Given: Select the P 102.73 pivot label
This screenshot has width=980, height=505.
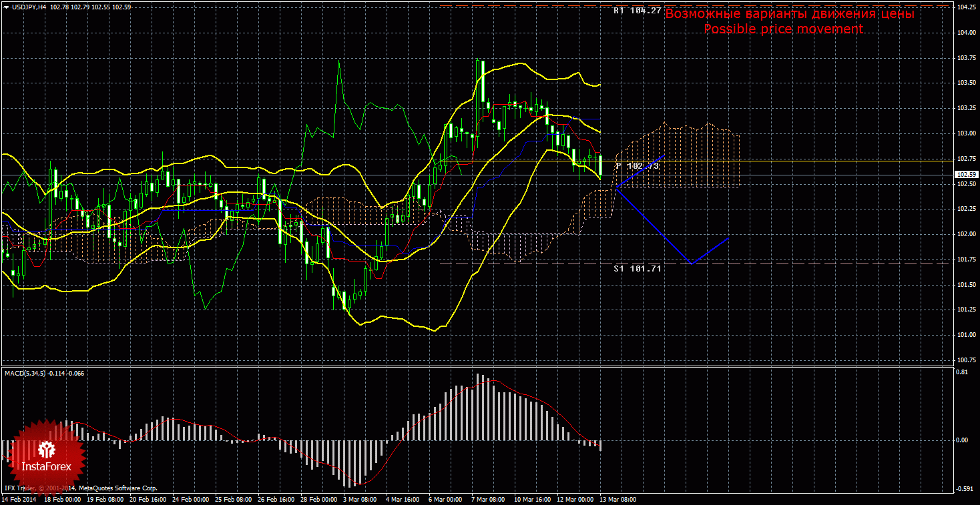Looking at the screenshot, I should pyautogui.click(x=637, y=165).
